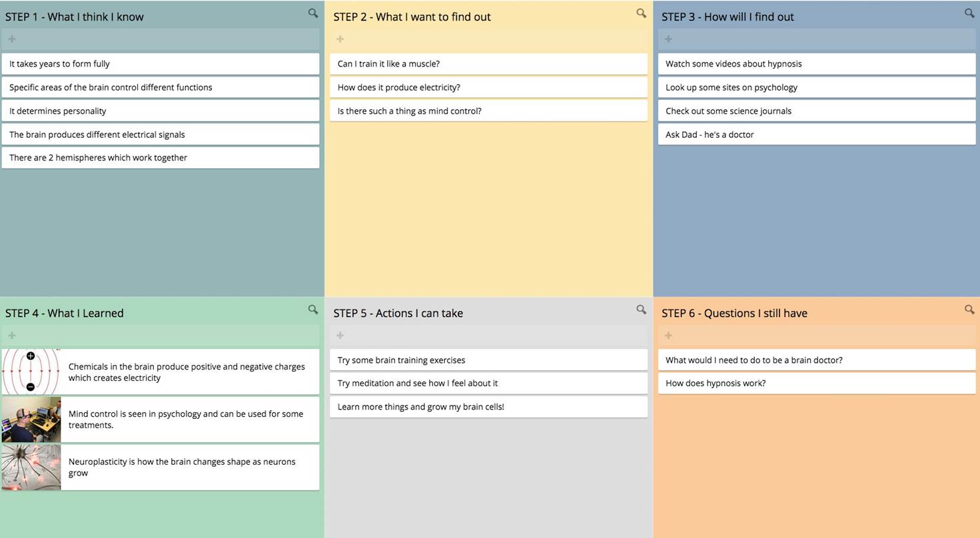Open search icon in STEP 6 column
Screen dimensions: 980x538
coord(969,310)
